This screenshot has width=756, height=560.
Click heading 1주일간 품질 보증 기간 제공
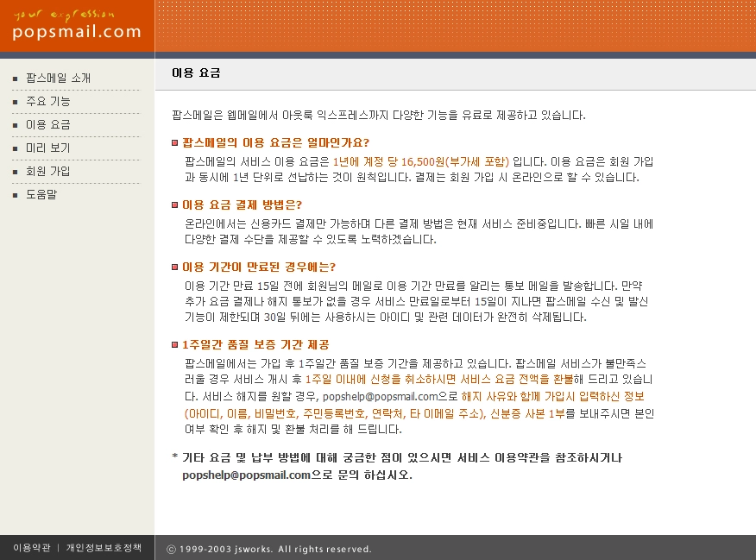click(x=255, y=344)
